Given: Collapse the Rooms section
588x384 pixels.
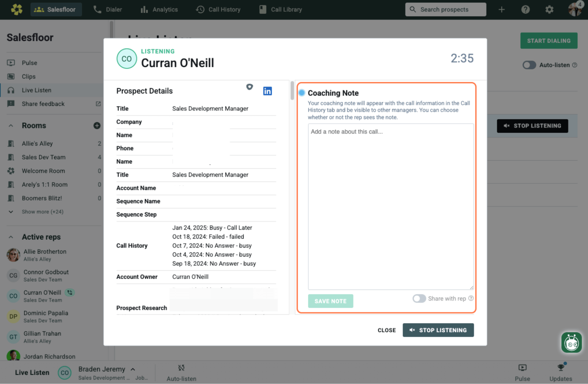Looking at the screenshot, I should tap(11, 126).
